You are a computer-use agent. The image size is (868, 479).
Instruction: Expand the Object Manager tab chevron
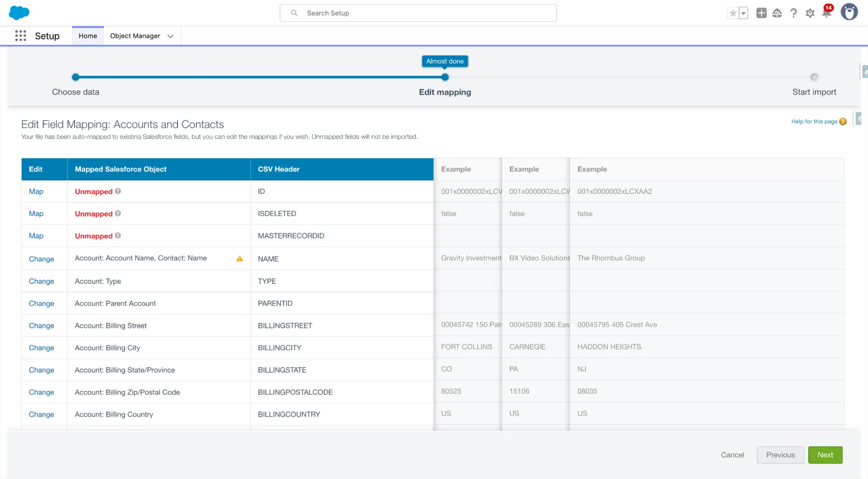point(170,36)
